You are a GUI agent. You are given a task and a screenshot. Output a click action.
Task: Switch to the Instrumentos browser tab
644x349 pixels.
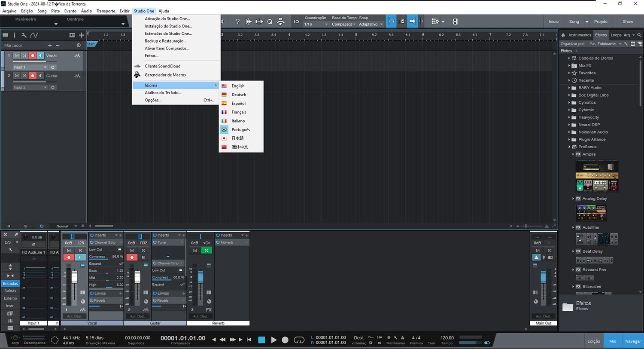click(x=580, y=35)
